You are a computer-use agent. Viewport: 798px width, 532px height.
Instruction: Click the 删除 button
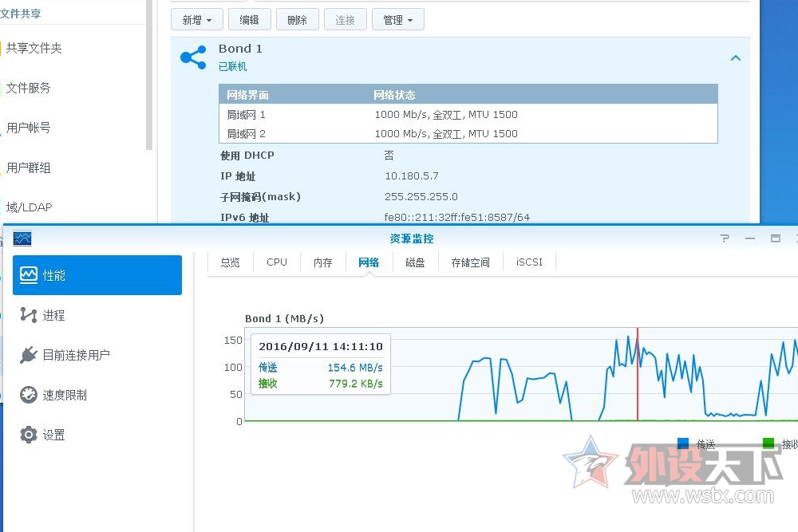[297, 20]
